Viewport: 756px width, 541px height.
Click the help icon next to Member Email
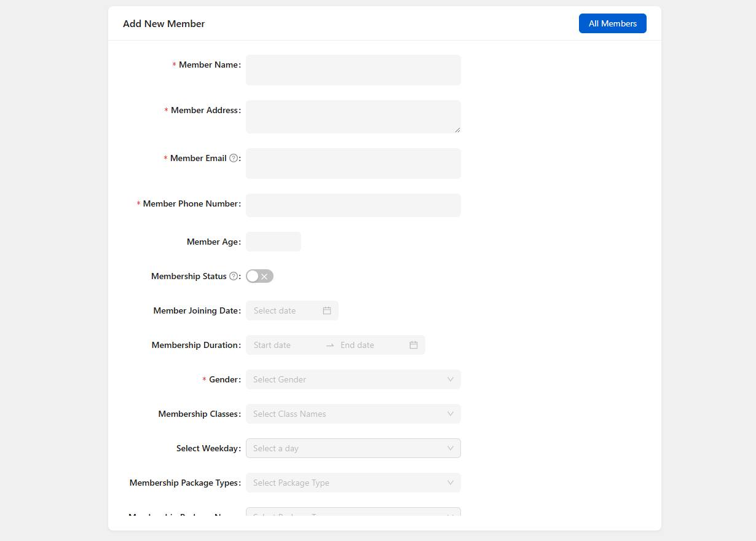234,158
